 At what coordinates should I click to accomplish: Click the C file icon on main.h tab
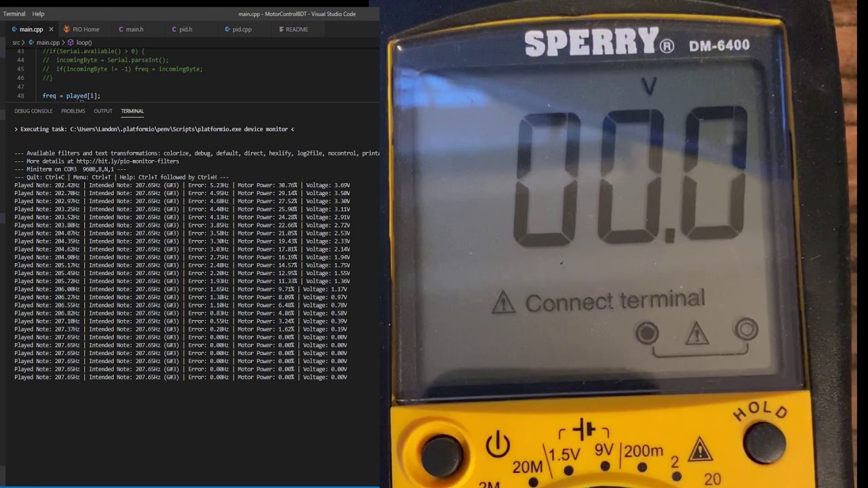(x=121, y=29)
